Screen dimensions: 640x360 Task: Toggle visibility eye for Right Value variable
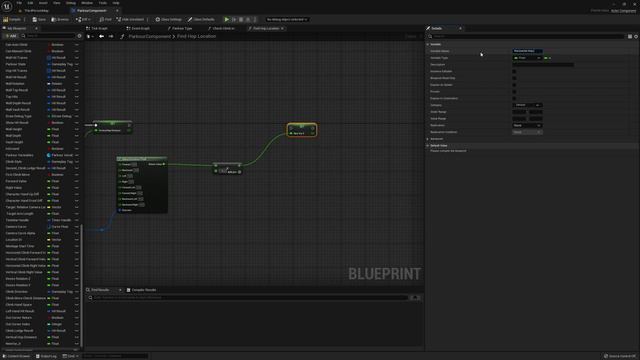76,188
